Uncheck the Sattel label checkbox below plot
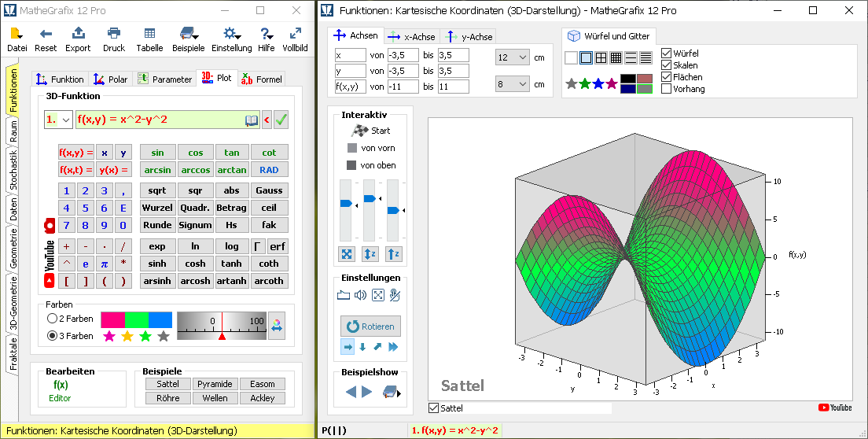 click(x=434, y=408)
